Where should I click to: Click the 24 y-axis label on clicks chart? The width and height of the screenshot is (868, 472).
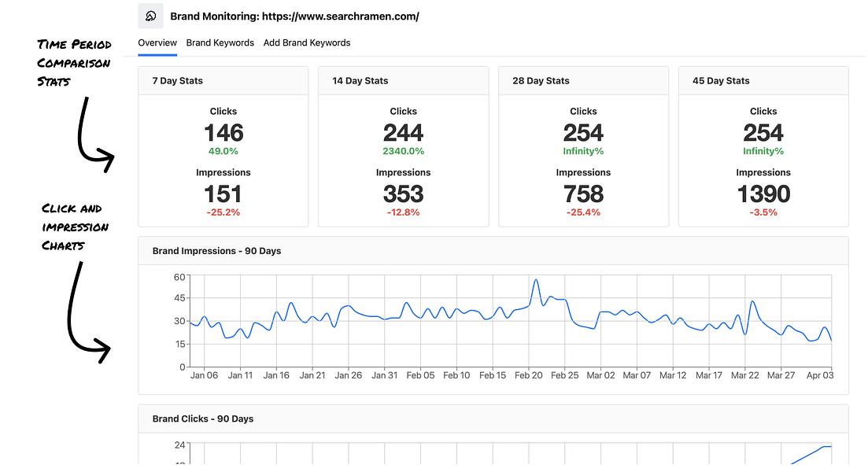coord(179,445)
